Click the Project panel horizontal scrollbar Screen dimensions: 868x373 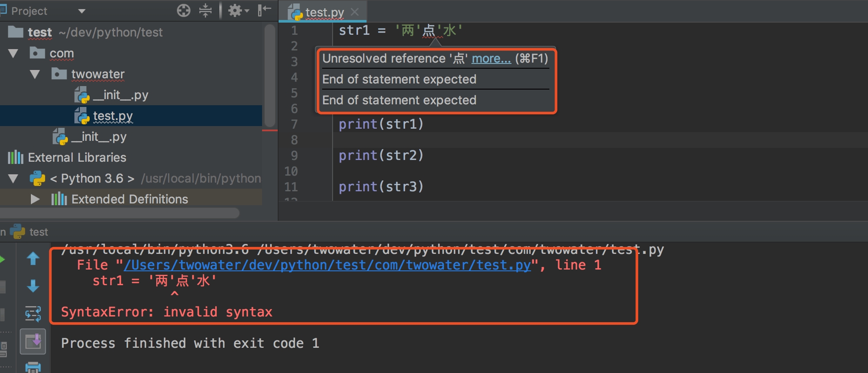(x=120, y=213)
